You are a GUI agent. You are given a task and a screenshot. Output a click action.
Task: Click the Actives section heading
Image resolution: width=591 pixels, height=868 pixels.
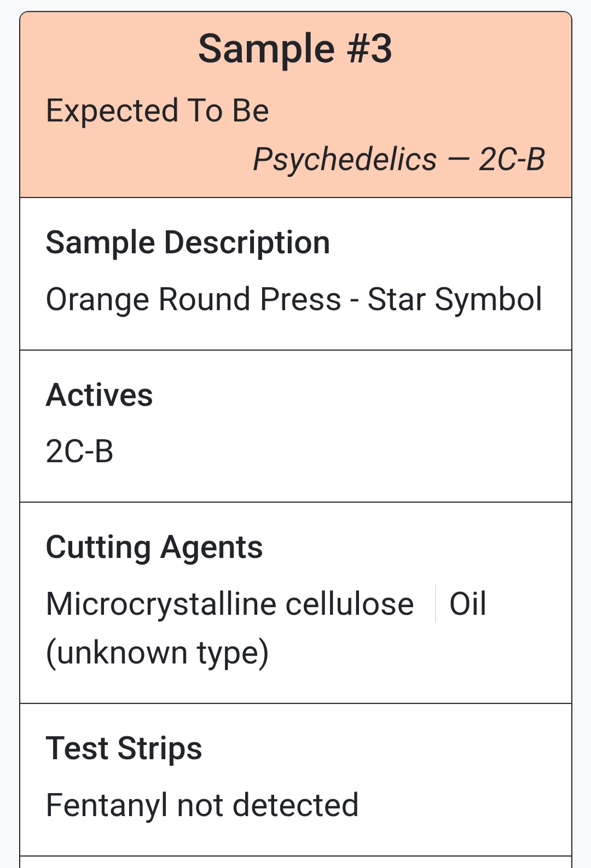coord(100,395)
